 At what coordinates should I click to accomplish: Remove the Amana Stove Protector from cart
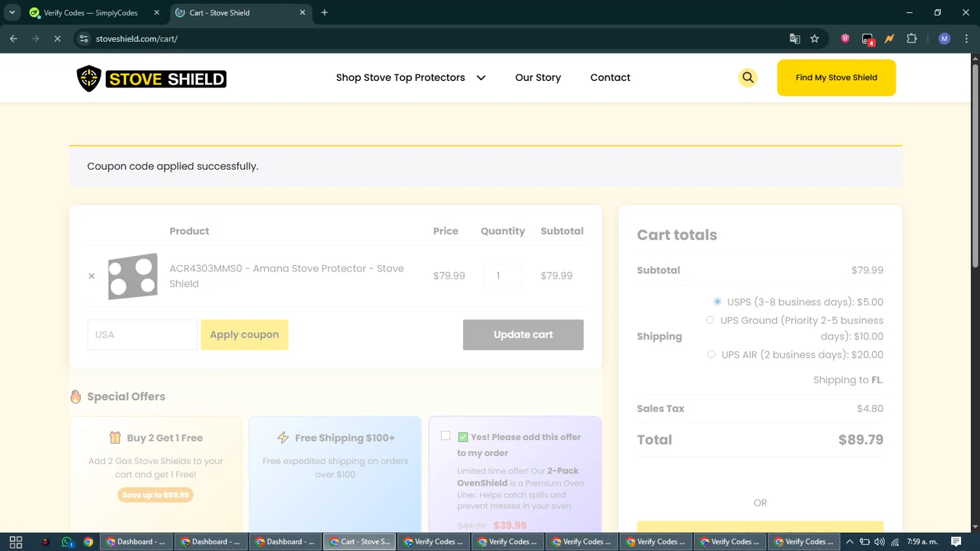point(91,276)
